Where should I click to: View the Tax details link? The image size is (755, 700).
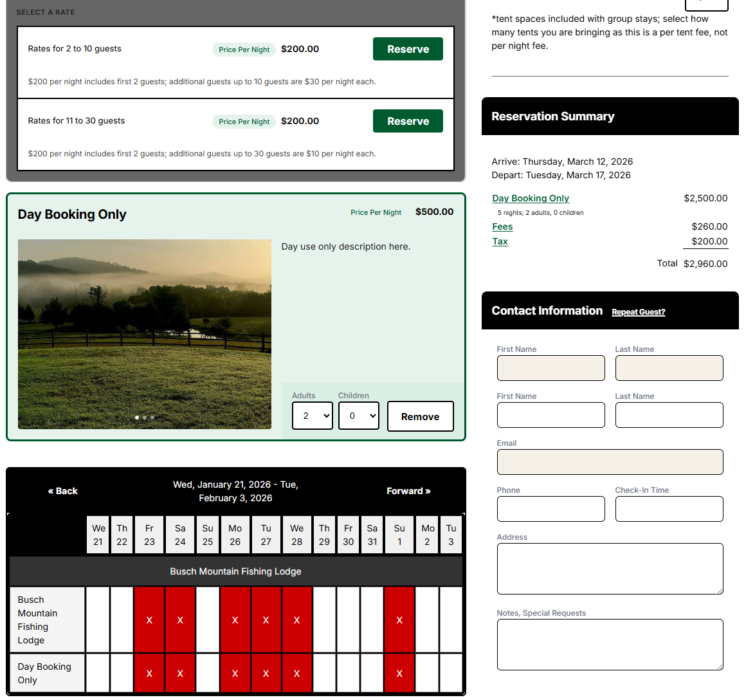pyautogui.click(x=500, y=241)
